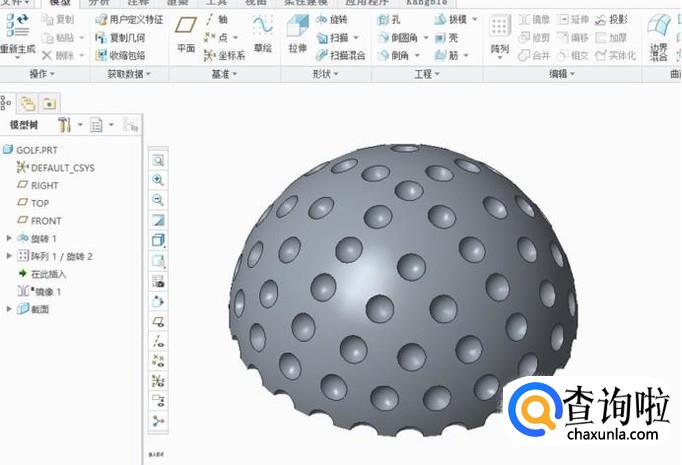
Task: Switch to the 模型 ribbon tab
Action: coord(60,3)
